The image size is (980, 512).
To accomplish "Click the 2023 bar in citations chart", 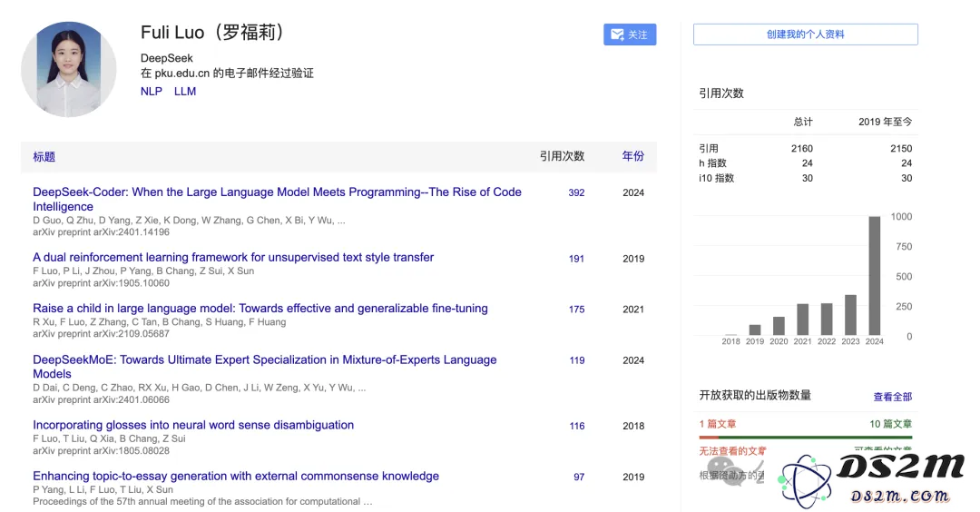I will pos(850,315).
